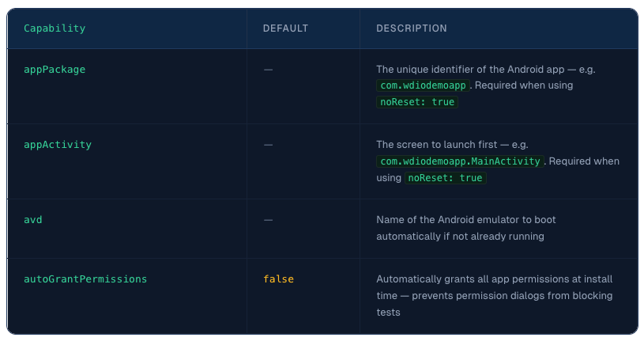
Task: Click noReset: true in appPackage row
Action: pos(417,102)
